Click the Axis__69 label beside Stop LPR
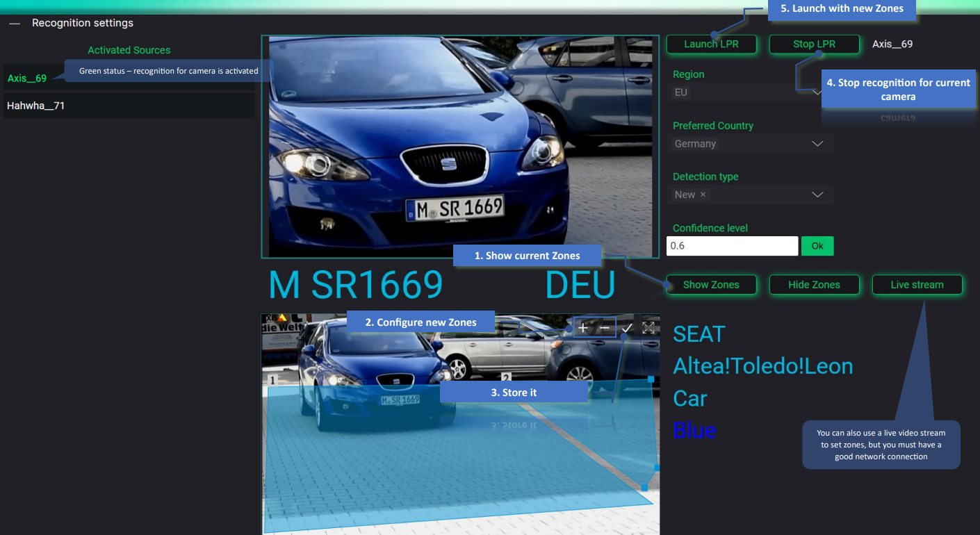 892,44
